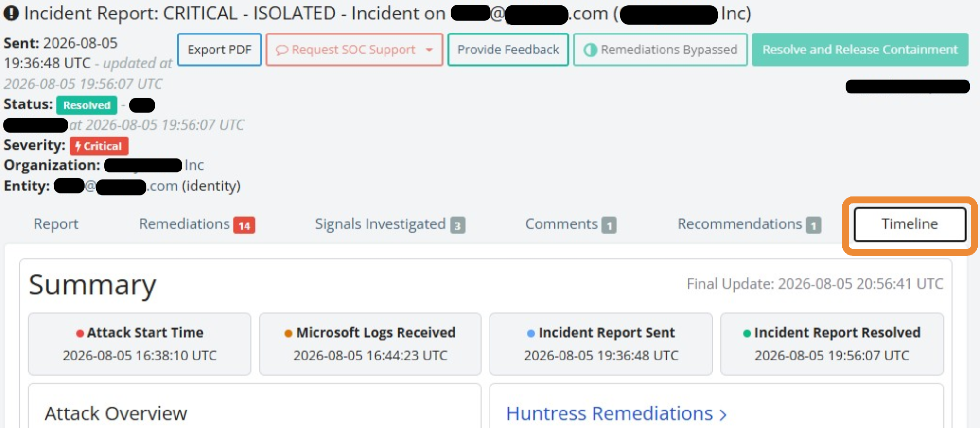
Task: Select the Signals Investigated tab
Action: 390,224
